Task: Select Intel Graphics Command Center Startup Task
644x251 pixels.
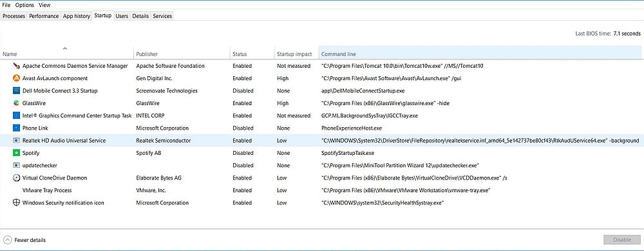Action: click(x=77, y=115)
